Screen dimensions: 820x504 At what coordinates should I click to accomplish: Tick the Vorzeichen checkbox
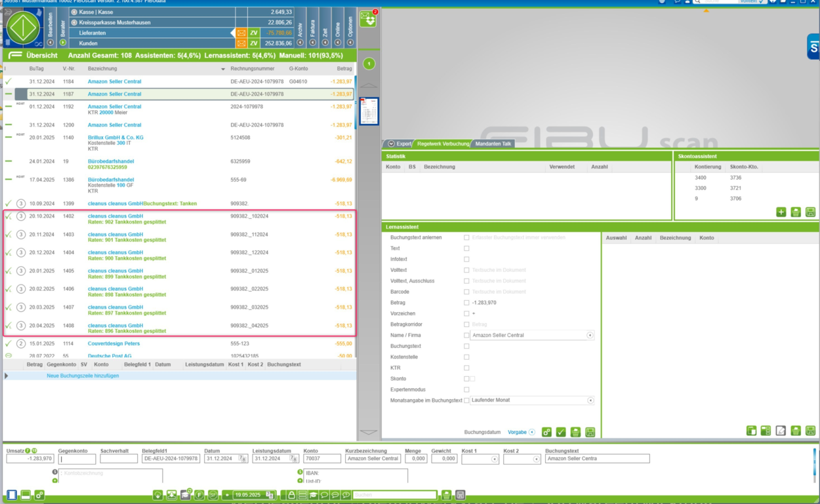pyautogui.click(x=466, y=313)
